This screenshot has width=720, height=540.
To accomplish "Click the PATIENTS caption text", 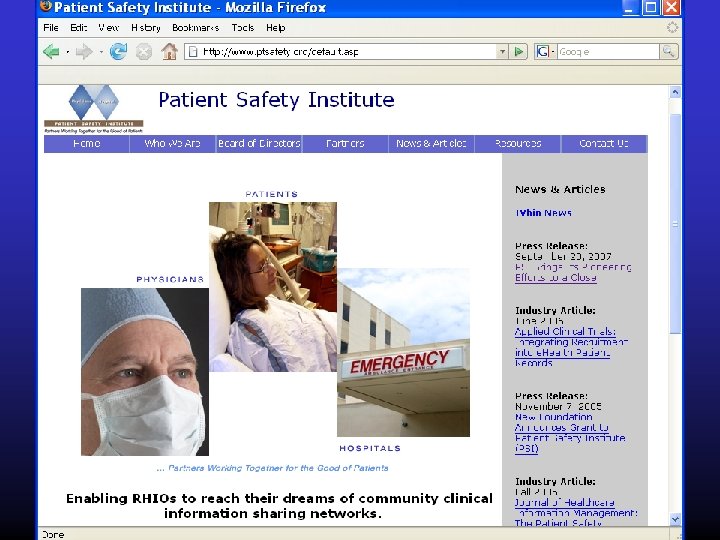I will 272,194.
